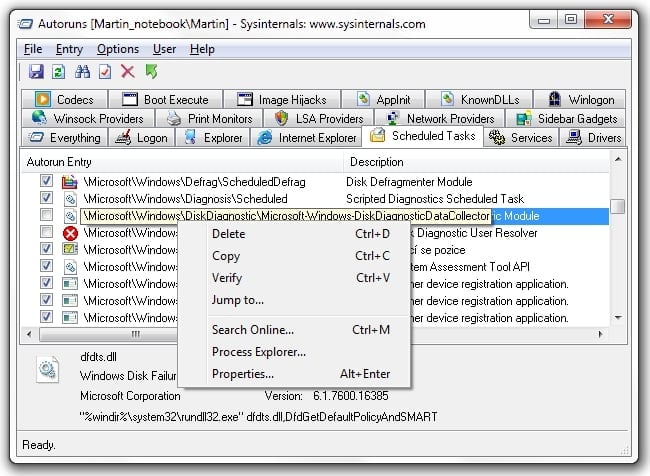The height and width of the screenshot is (476, 650).
Task: Choose Copy in the context menu
Action: [x=296, y=256]
